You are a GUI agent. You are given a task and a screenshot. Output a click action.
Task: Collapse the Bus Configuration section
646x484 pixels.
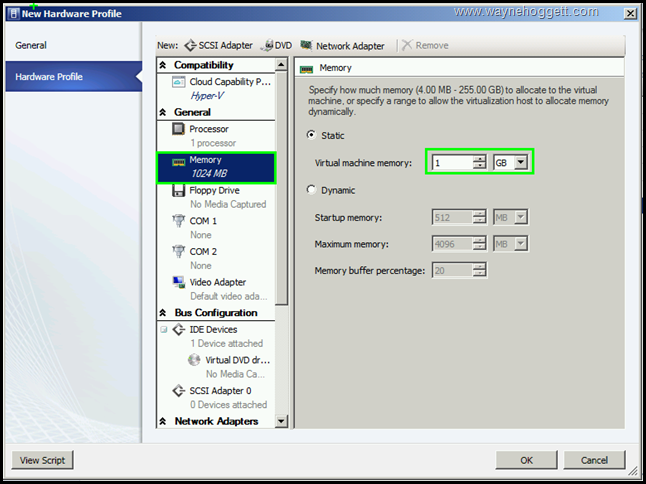pos(163,313)
